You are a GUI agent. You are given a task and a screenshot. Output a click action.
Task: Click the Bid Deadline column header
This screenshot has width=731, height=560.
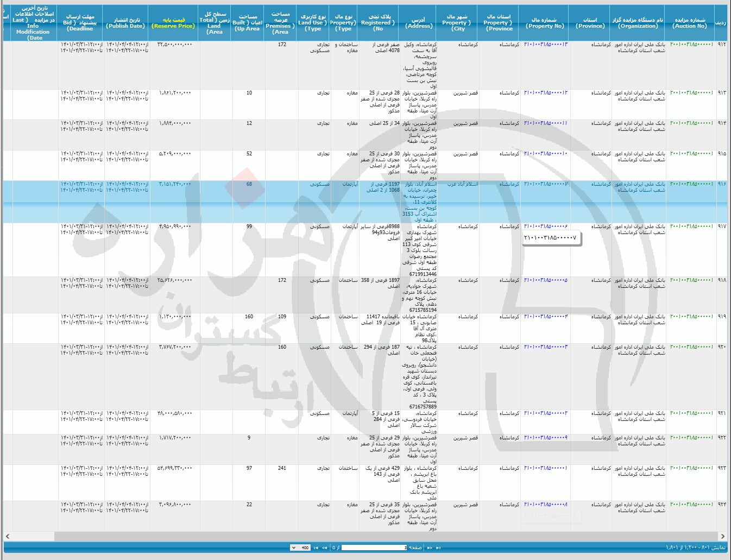(x=80, y=23)
